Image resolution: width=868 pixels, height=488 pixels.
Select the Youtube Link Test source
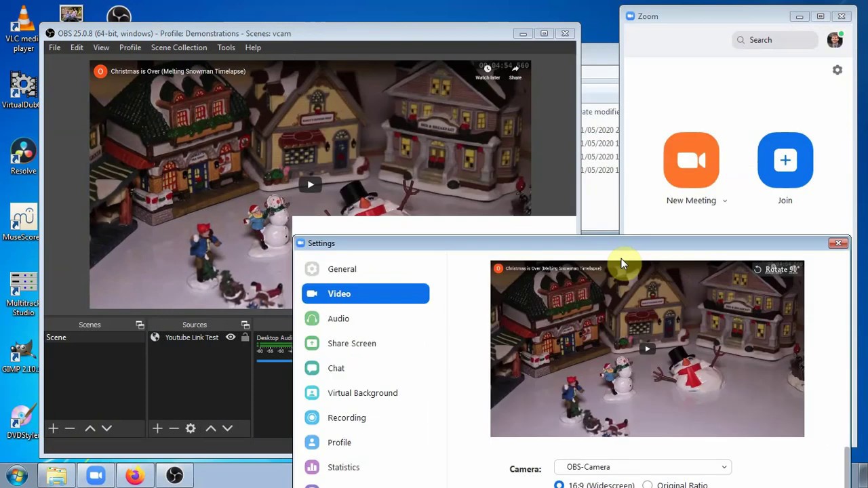(x=192, y=338)
